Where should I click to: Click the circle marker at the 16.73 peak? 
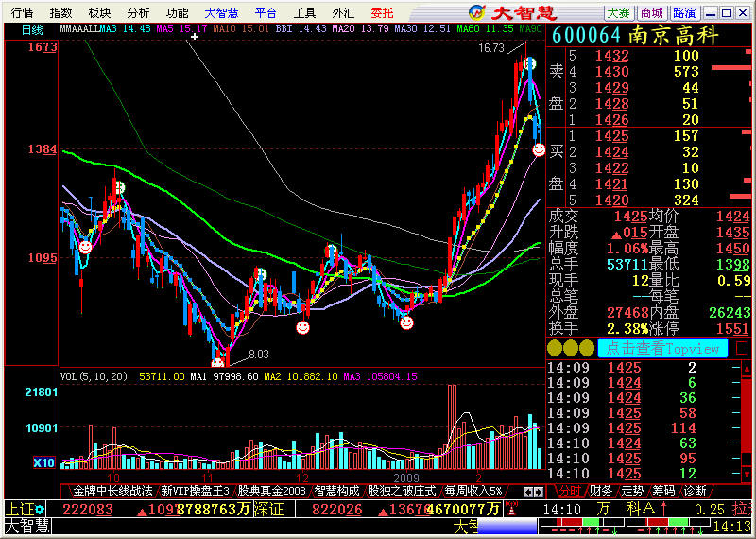pyautogui.click(x=530, y=62)
